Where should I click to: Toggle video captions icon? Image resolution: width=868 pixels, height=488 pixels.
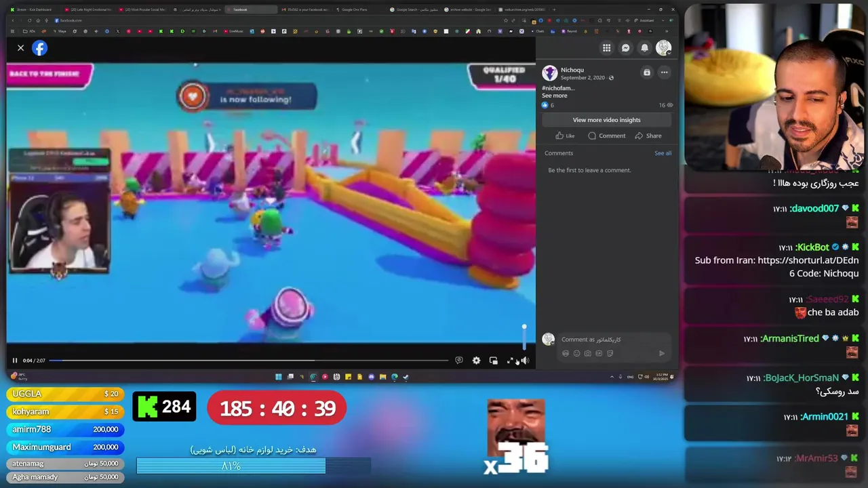point(459,361)
